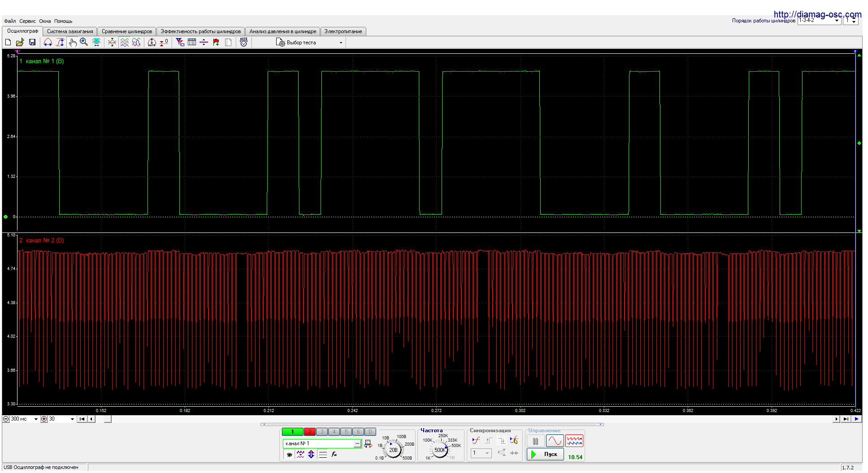
Task: Switch to Эффективность работы цилиндров tab
Action: point(201,31)
